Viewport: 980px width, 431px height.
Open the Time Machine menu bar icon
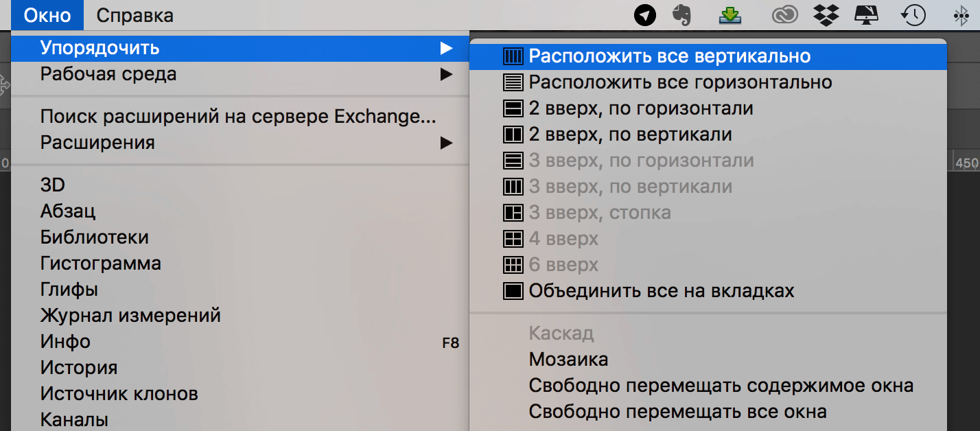point(913,14)
